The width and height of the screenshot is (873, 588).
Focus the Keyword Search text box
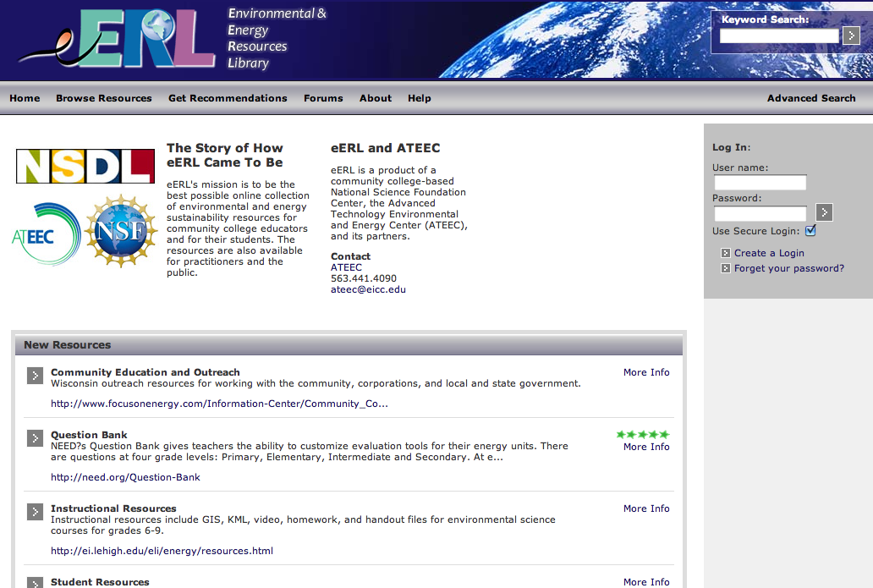tap(778, 36)
